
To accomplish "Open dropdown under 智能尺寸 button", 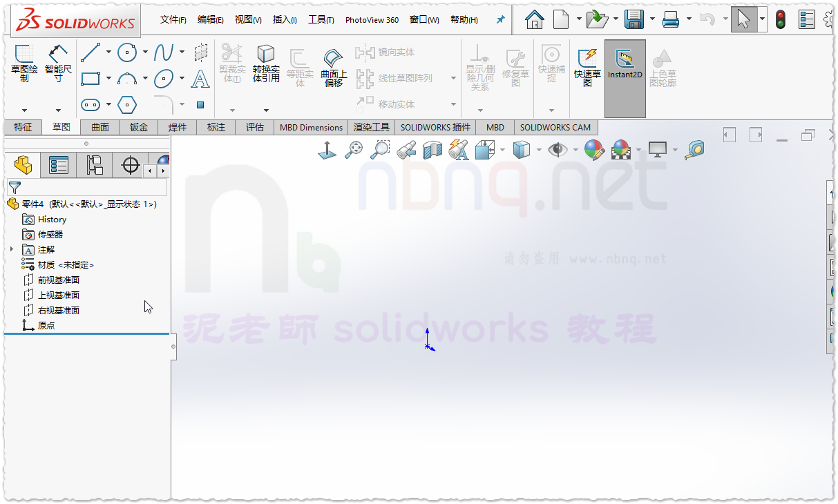I will pos(58,110).
